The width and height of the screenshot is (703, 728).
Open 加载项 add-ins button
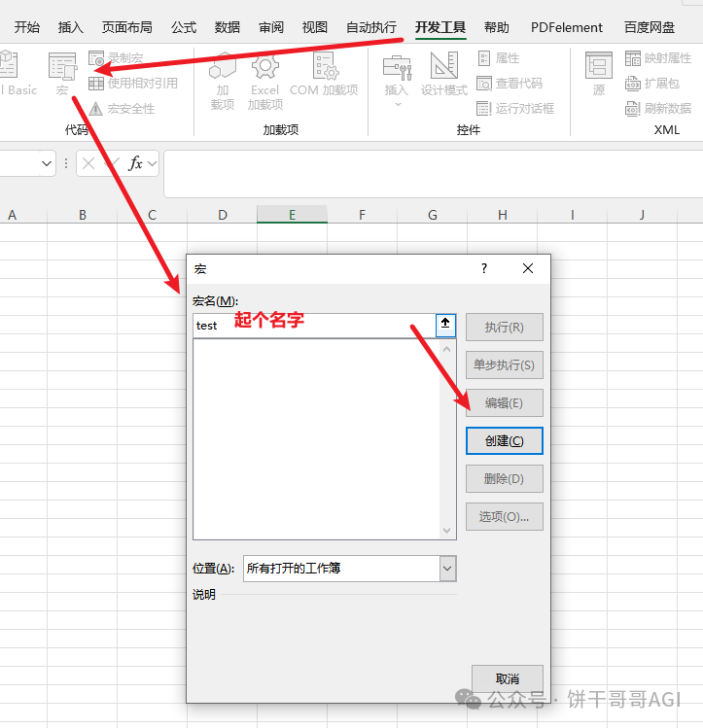[x=223, y=82]
